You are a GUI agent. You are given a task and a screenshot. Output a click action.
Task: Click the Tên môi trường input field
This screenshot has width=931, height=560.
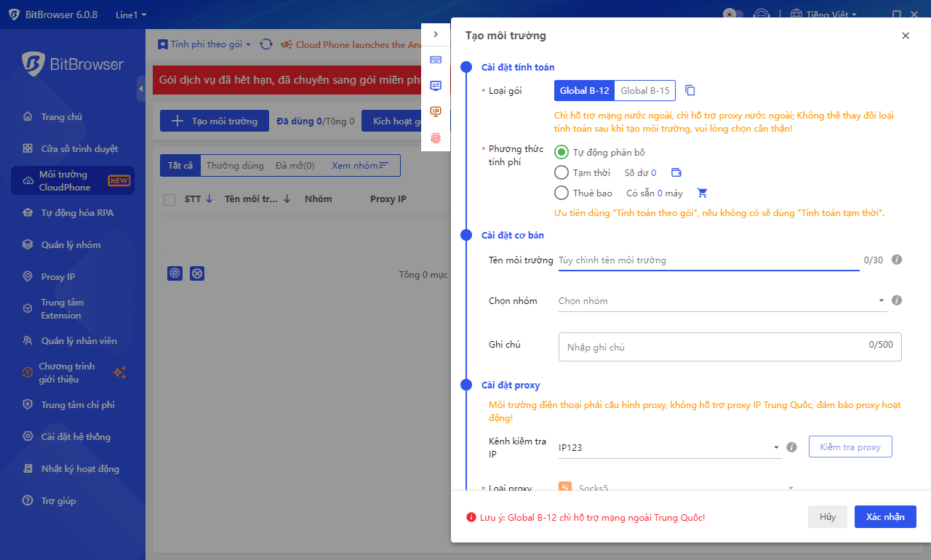[x=708, y=260]
